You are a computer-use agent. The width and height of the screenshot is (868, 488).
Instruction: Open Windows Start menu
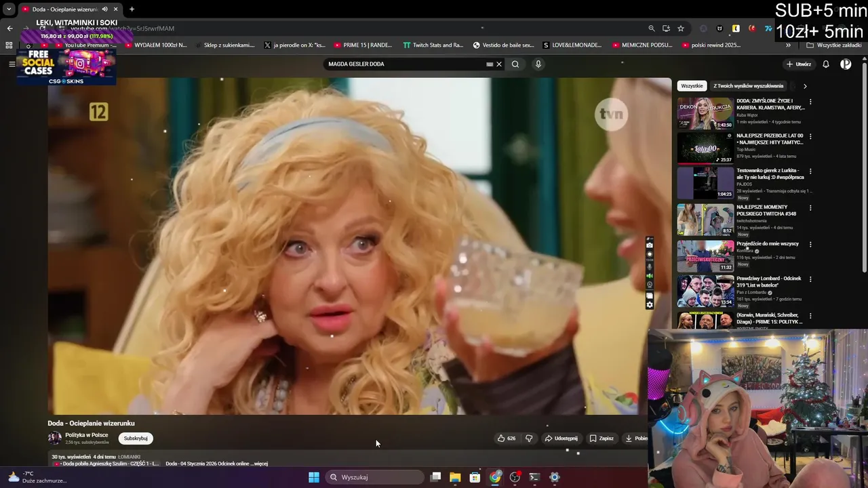point(314,477)
